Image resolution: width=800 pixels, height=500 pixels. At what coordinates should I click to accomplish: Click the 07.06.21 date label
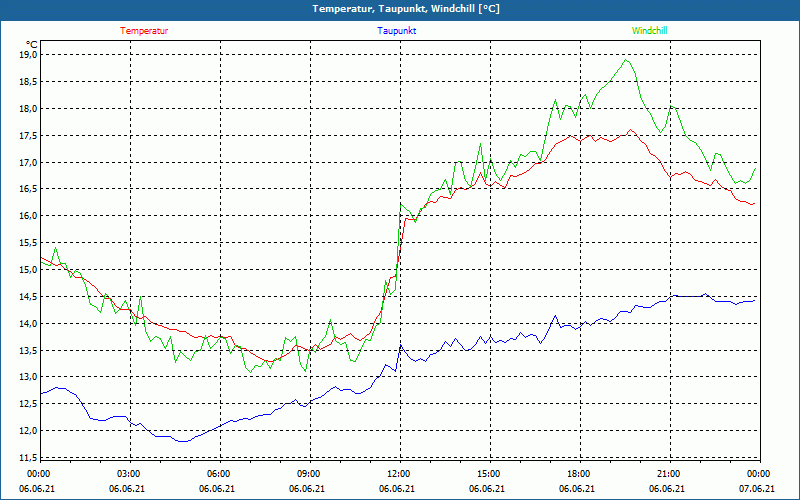point(757,489)
